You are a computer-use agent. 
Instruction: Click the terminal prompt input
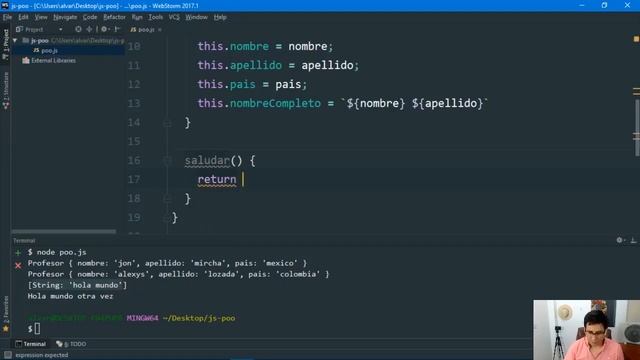pos(37,329)
